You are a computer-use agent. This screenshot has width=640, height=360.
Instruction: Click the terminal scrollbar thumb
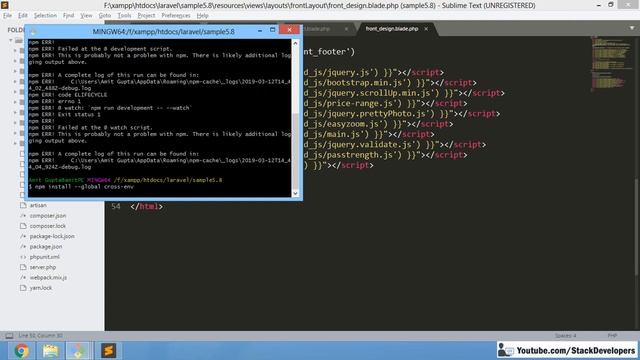click(x=296, y=151)
